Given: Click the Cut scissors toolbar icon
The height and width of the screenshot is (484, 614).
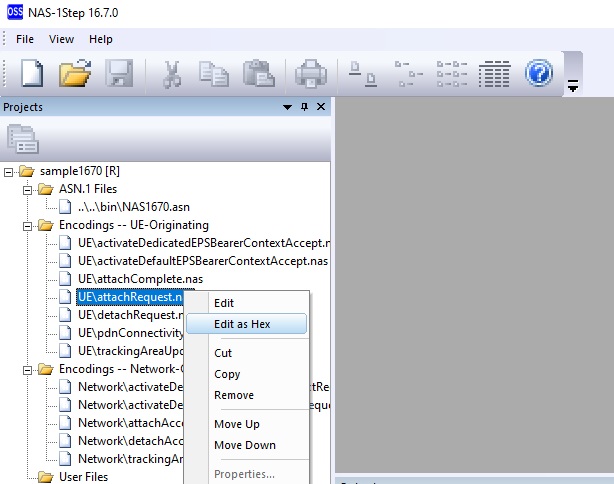Looking at the screenshot, I should pos(172,74).
